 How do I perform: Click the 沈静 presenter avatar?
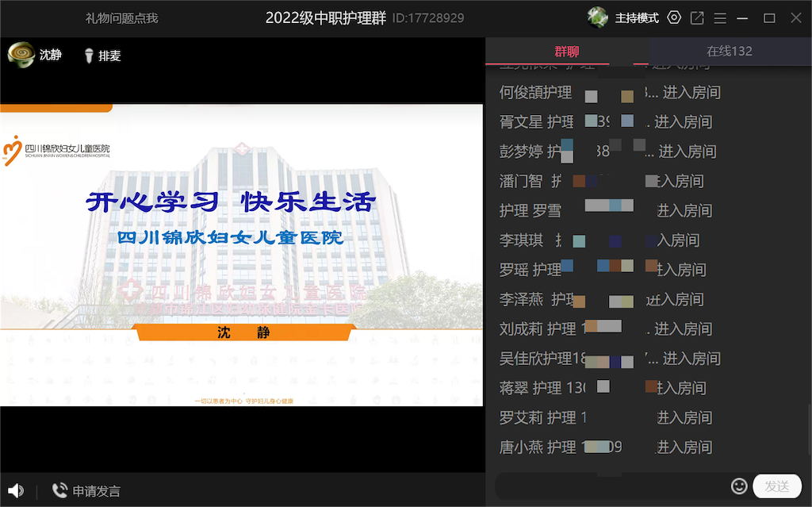(21, 55)
